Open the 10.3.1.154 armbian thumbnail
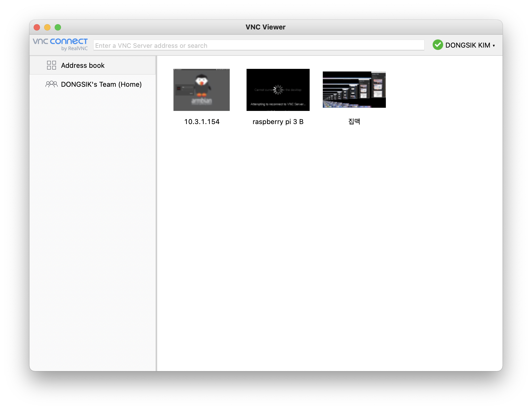 coord(202,90)
